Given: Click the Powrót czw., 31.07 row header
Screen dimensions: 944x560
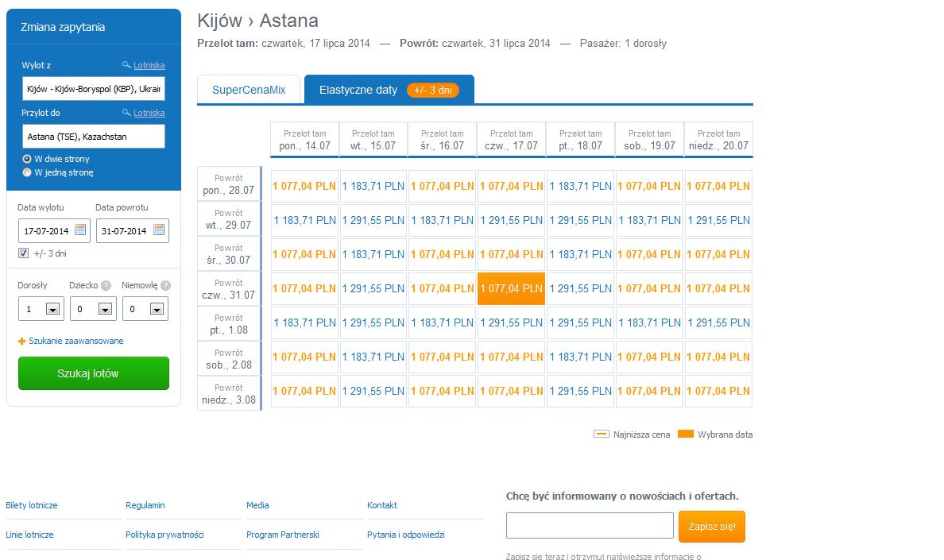Looking at the screenshot, I should pyautogui.click(x=229, y=289).
